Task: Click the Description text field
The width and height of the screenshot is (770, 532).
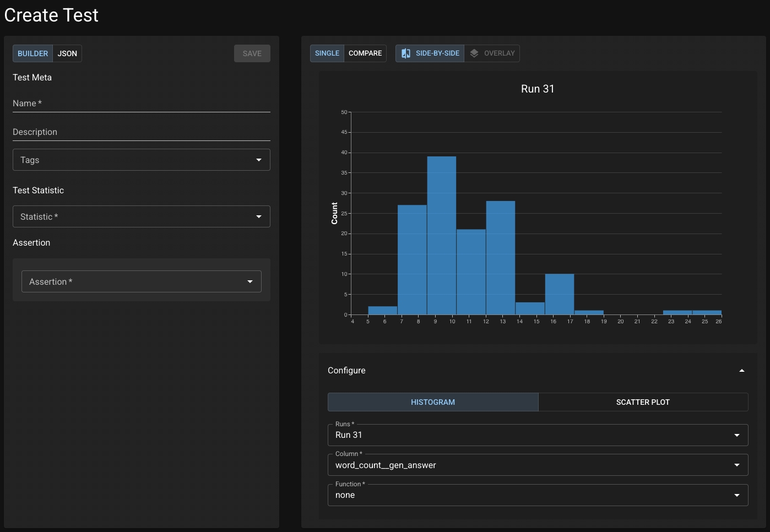Action: 141,132
